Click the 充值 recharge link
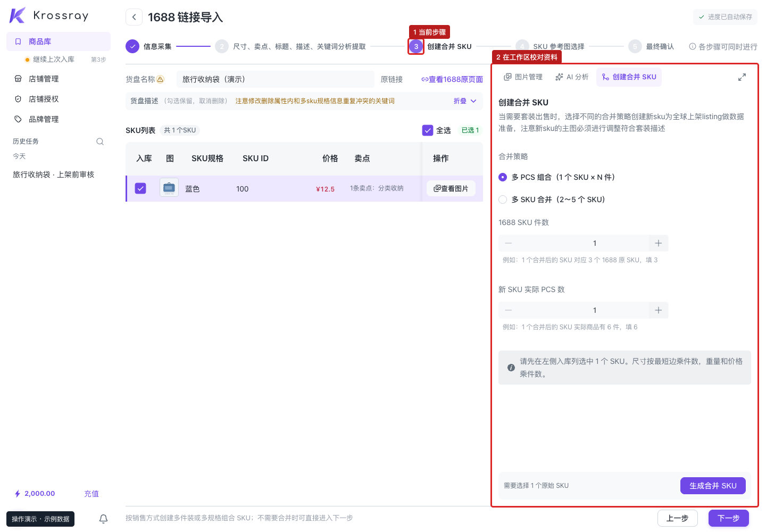 coord(91,494)
